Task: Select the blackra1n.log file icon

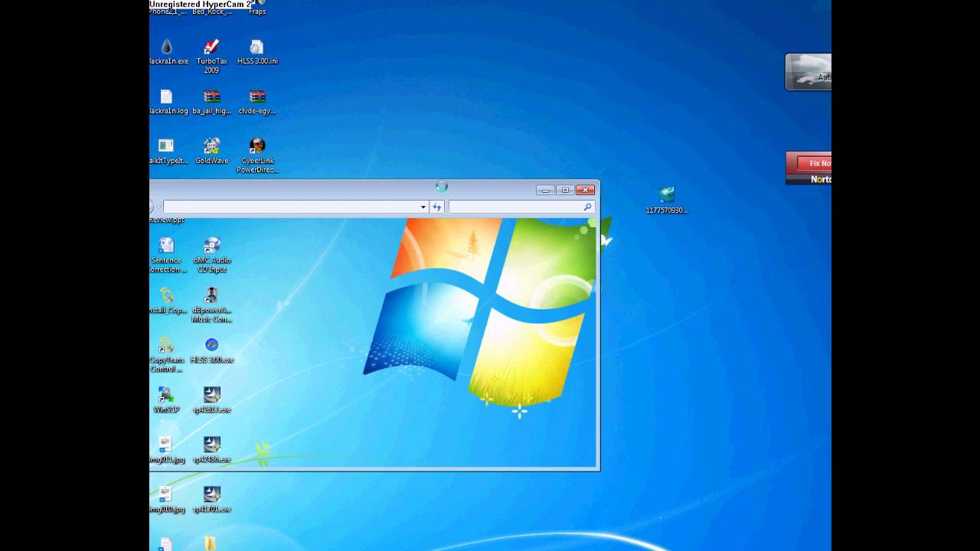Action: (167, 102)
